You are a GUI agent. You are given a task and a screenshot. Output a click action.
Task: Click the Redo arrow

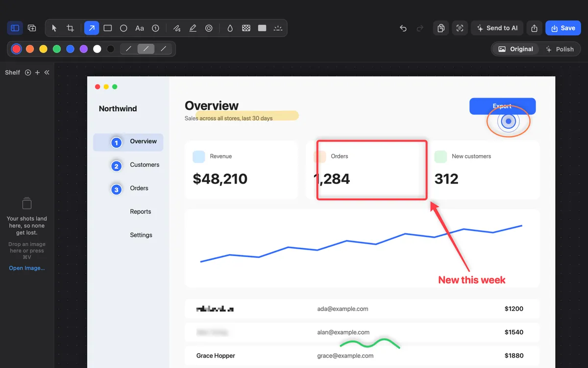[420, 28]
